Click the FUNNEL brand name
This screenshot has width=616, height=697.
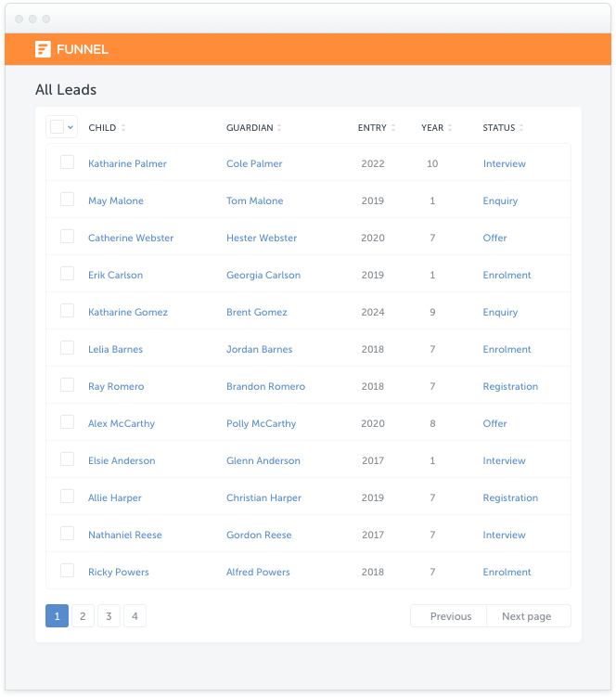pos(83,49)
